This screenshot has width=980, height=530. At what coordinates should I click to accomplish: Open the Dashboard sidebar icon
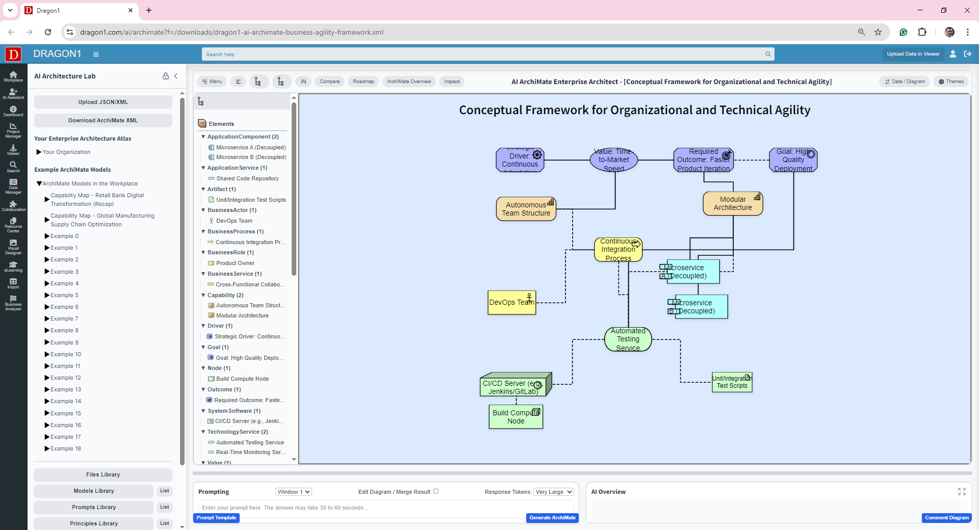click(13, 111)
